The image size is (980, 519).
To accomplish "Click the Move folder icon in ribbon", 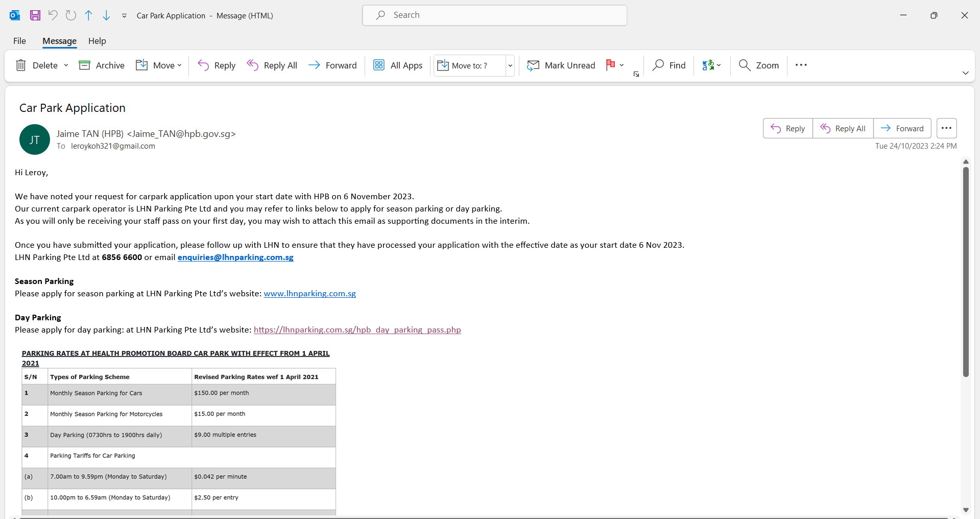I will click(141, 65).
